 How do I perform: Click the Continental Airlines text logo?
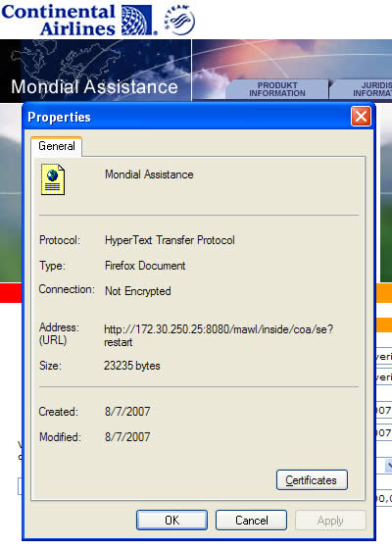point(58,20)
